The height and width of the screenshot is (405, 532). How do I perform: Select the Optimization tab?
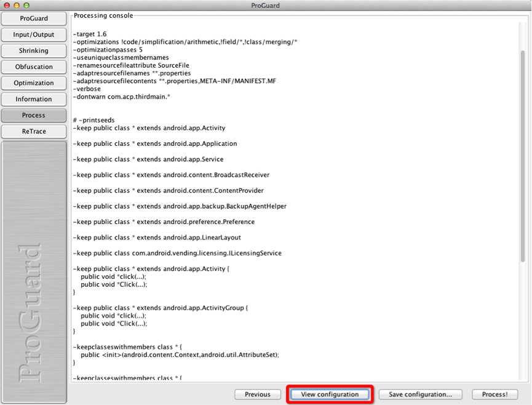click(34, 83)
